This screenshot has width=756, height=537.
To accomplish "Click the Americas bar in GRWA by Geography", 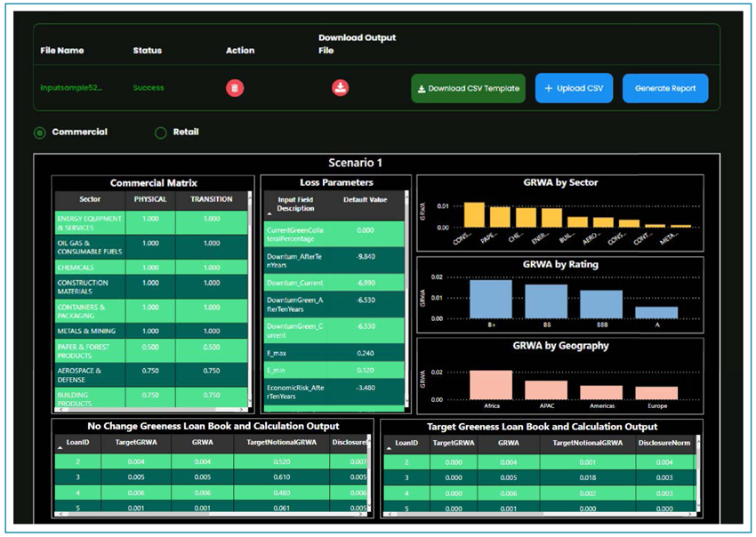I will pos(601,393).
